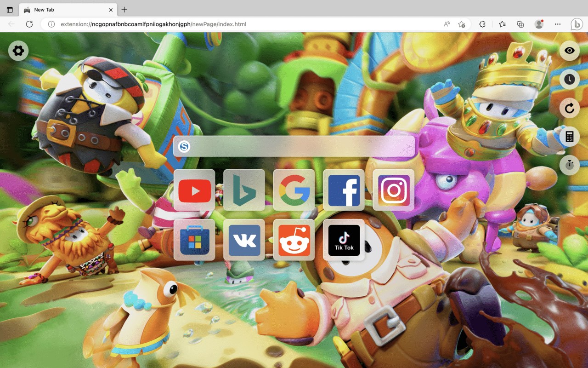Image resolution: width=588 pixels, height=368 pixels.
Task: Close the New Tab tab
Action: [111, 10]
